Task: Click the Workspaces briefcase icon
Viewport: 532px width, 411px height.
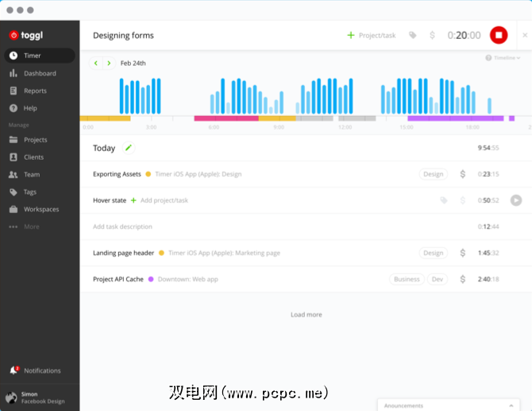Action: click(x=13, y=209)
